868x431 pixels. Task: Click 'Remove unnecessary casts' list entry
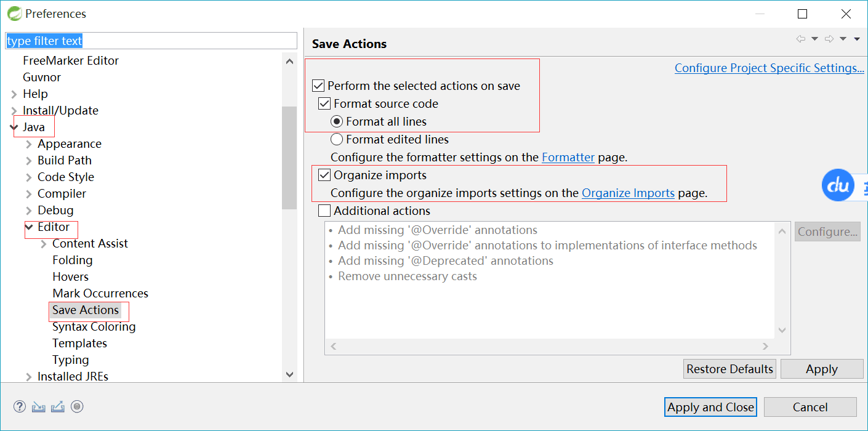coord(408,276)
